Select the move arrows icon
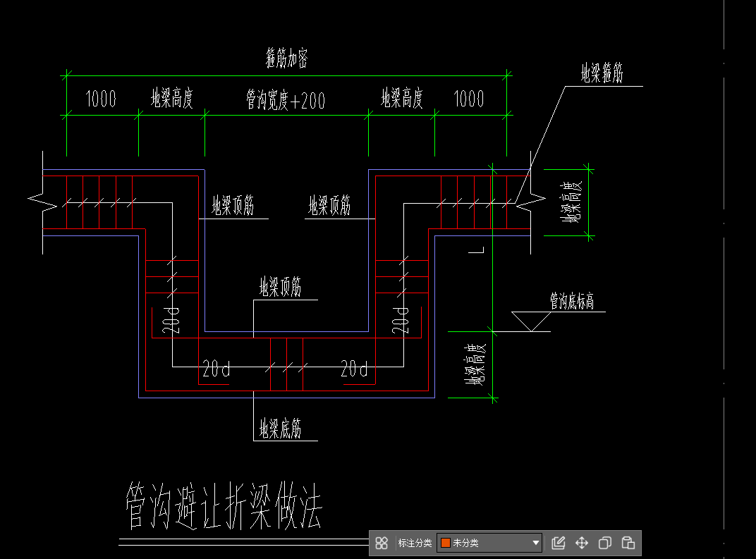Image resolution: width=756 pixels, height=559 pixels. click(582, 543)
